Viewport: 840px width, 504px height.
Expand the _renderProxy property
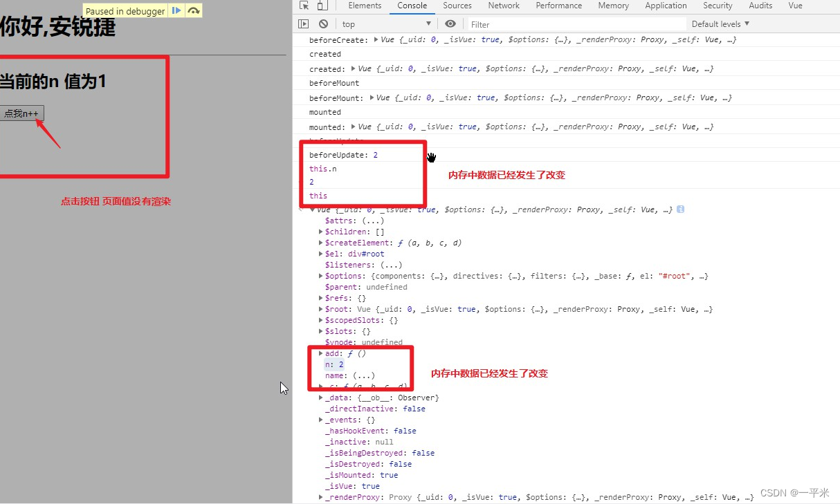pos(320,497)
